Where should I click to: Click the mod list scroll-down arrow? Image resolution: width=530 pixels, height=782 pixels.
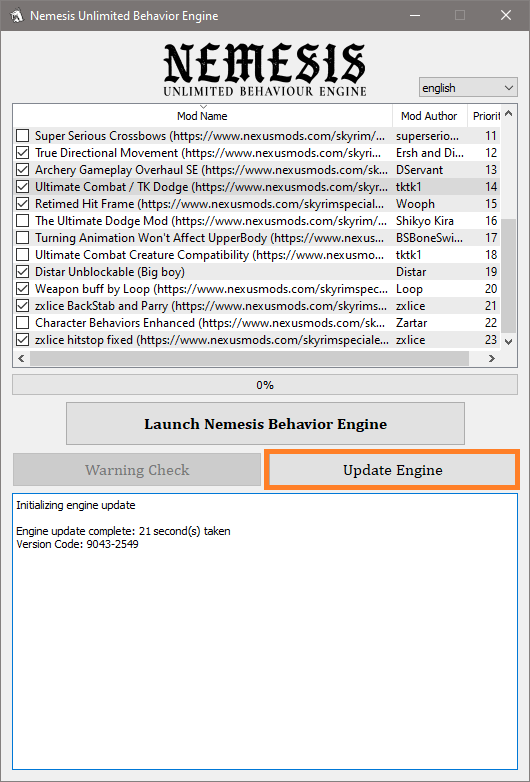pos(508,342)
